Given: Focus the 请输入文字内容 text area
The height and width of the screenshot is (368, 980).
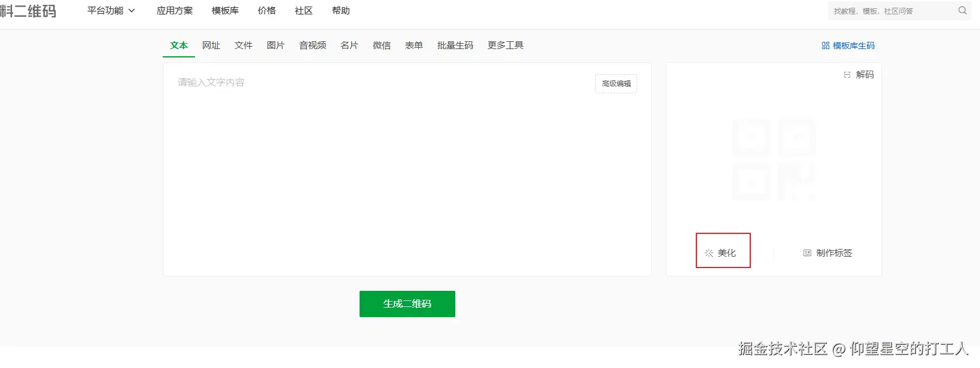Looking at the screenshot, I should [407, 169].
